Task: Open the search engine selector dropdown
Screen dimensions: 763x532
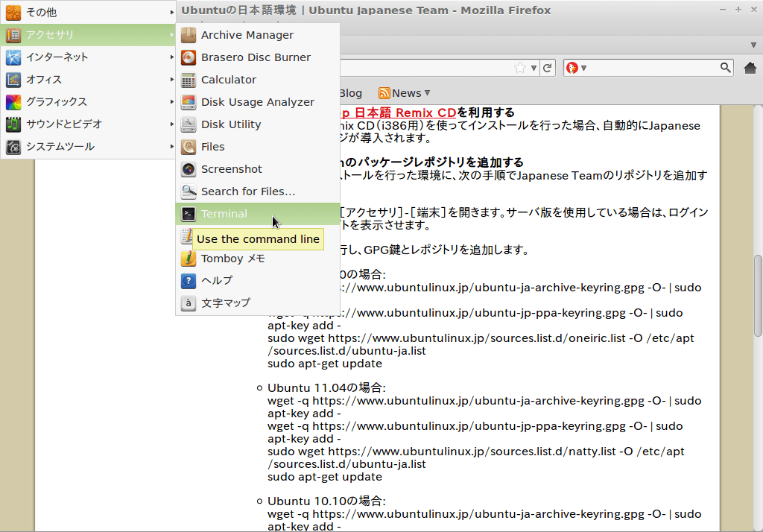Action: 576,68
